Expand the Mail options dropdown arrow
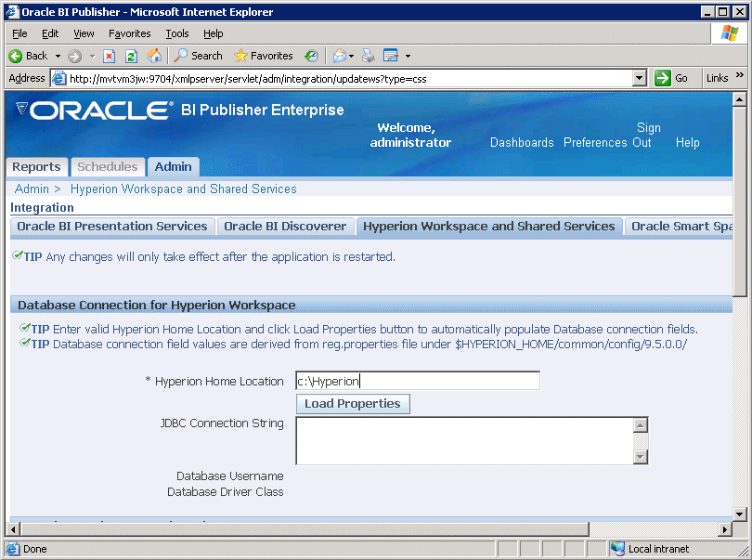This screenshot has width=752, height=560. tap(352, 56)
